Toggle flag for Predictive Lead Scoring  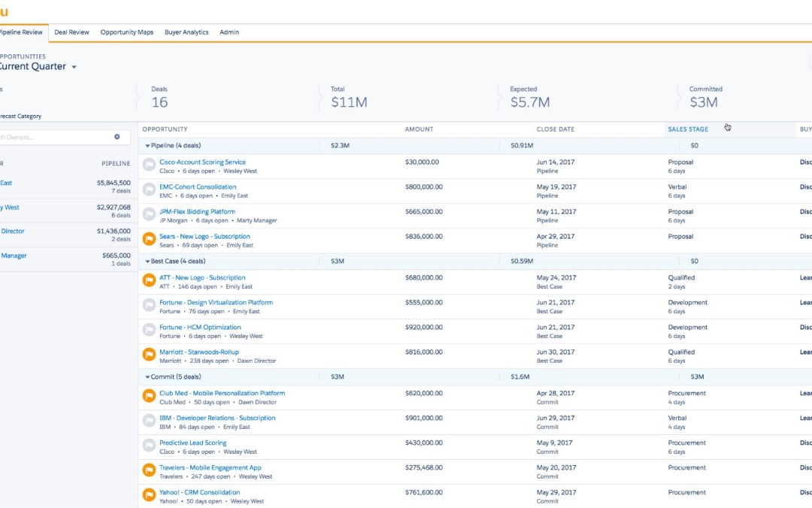coord(149,446)
